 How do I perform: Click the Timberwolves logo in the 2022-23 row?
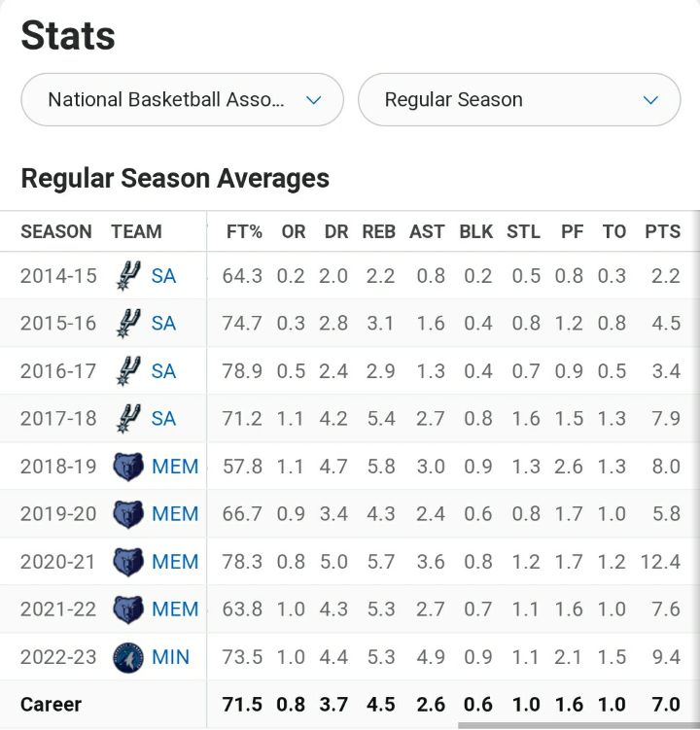pyautogui.click(x=128, y=657)
